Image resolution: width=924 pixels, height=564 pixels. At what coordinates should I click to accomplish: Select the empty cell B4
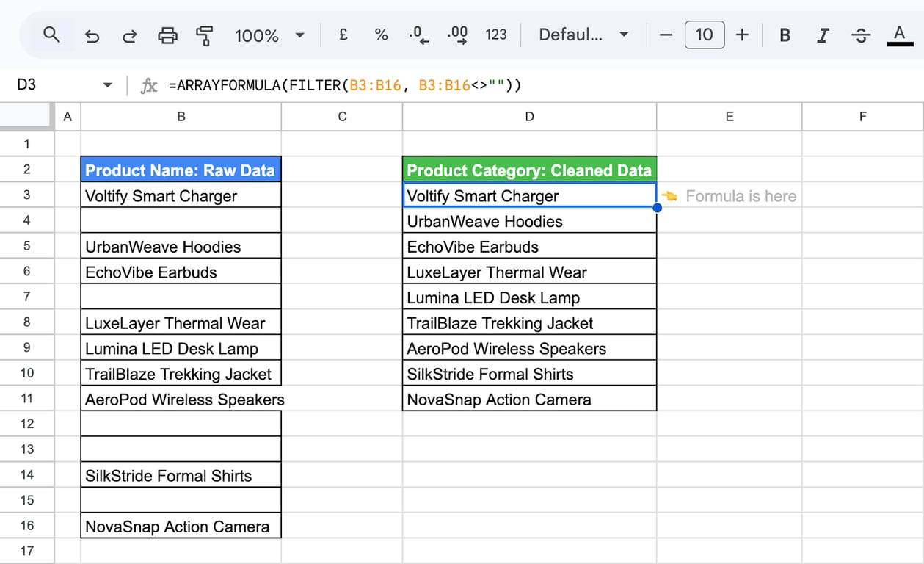coord(181,220)
